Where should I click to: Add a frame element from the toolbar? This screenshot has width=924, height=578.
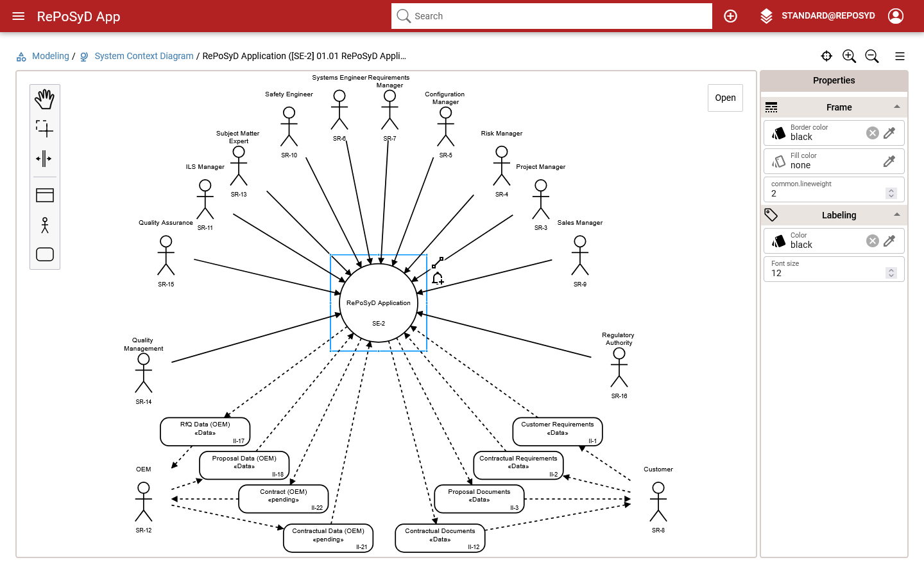tap(44, 195)
